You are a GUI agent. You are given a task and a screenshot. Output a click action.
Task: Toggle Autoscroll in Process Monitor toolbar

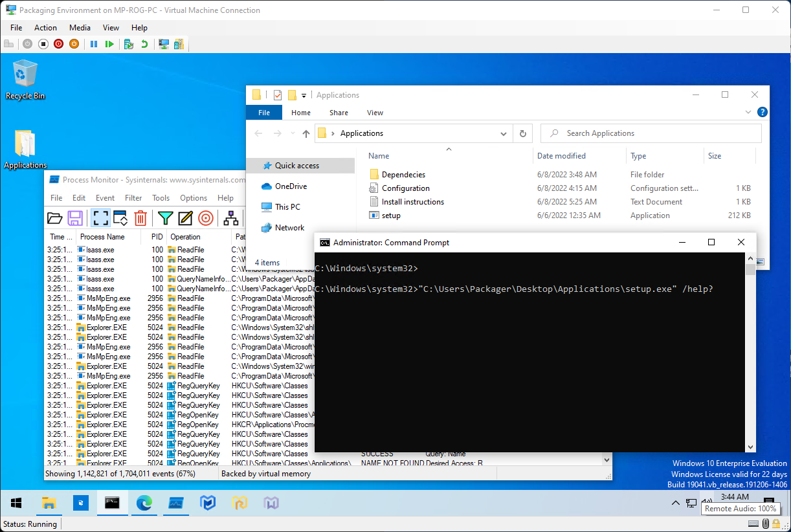[x=120, y=218]
